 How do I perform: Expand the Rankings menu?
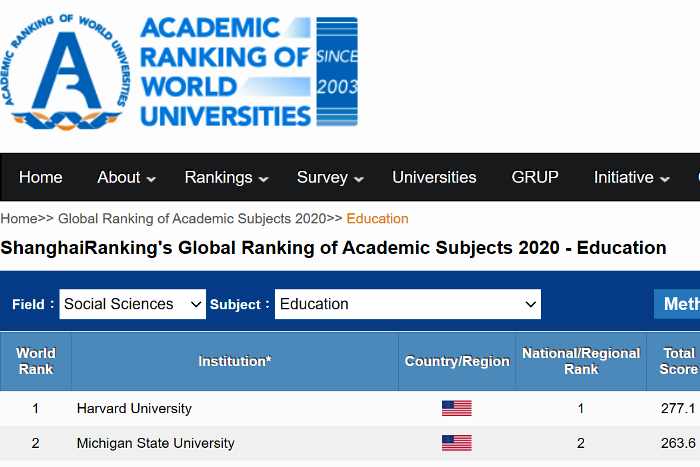(x=226, y=177)
